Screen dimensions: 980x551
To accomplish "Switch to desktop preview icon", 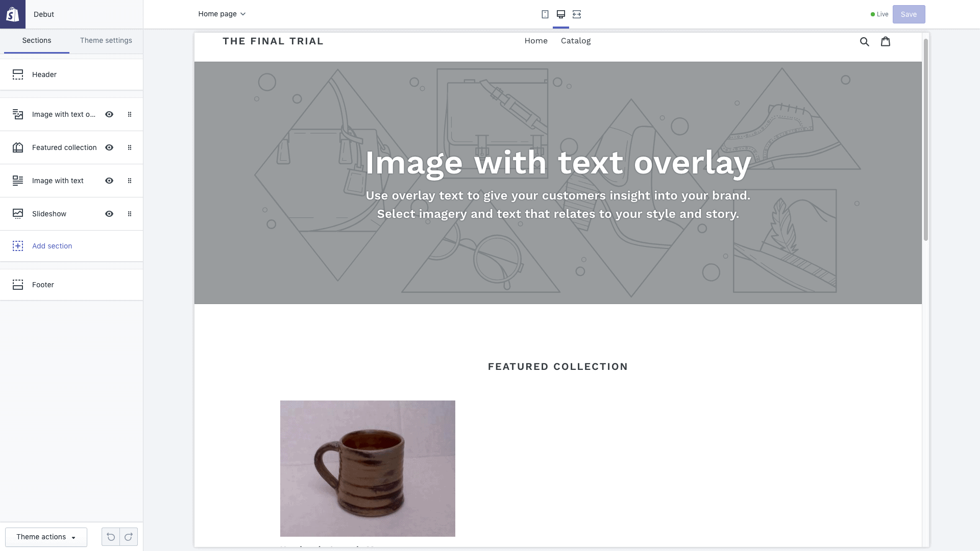I will click(x=561, y=14).
